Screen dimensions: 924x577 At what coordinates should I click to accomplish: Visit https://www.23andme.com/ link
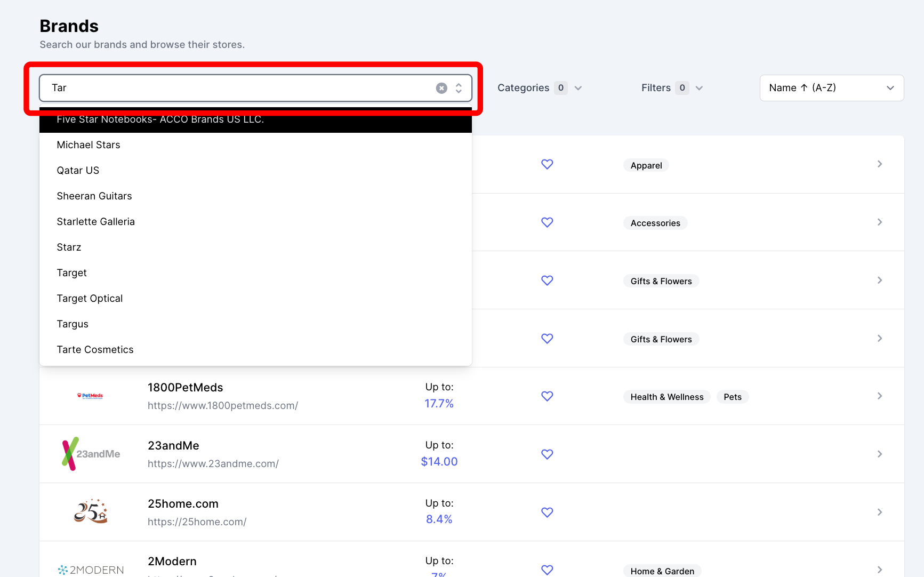click(213, 464)
